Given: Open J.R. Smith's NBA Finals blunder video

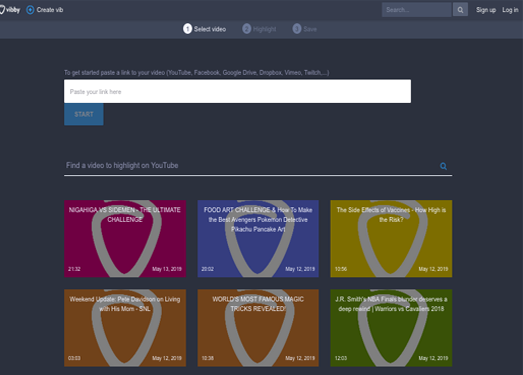Looking at the screenshot, I should click(391, 328).
